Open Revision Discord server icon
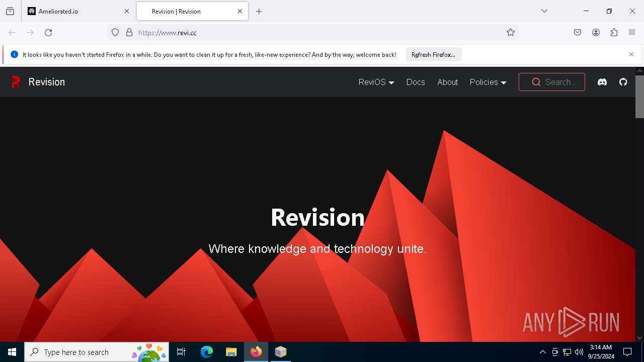Viewport: 644px width, 362px height. (602, 82)
